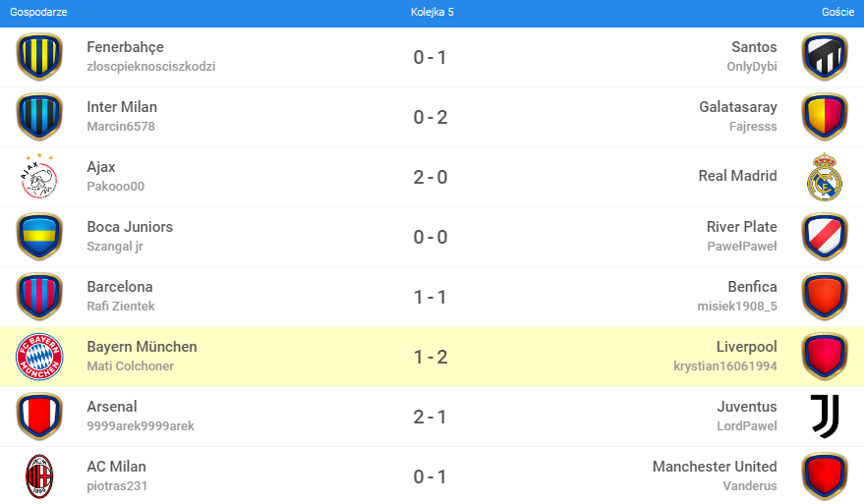Viewport: 864px width, 504px height.
Task: Click the Ajax club logo
Action: click(39, 177)
